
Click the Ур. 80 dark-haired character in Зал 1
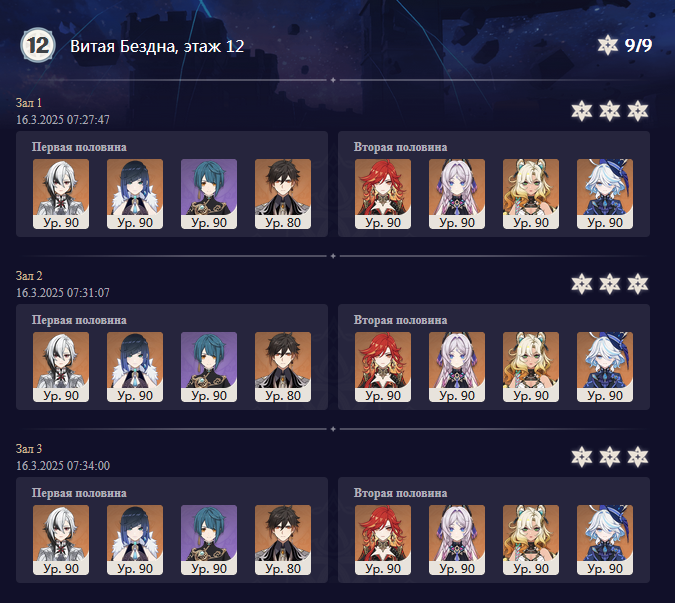click(x=283, y=194)
